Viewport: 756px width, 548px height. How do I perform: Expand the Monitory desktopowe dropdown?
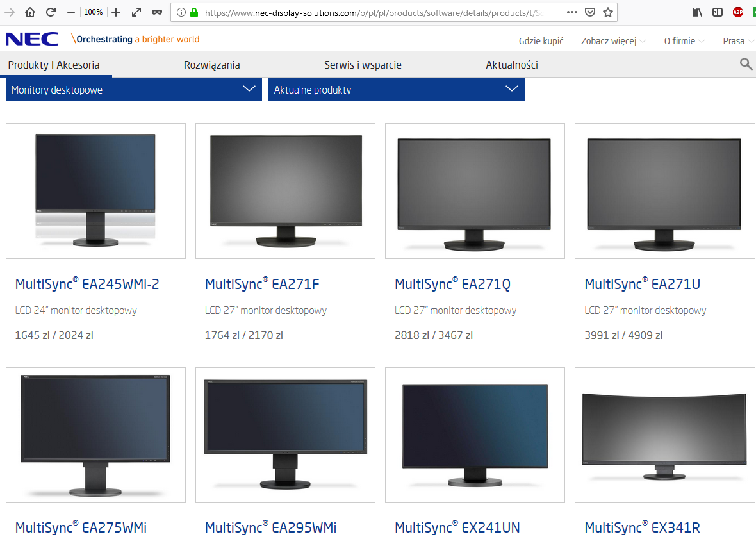pyautogui.click(x=133, y=90)
